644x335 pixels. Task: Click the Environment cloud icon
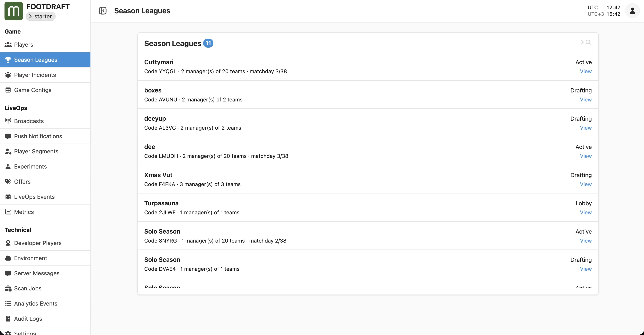pos(8,258)
